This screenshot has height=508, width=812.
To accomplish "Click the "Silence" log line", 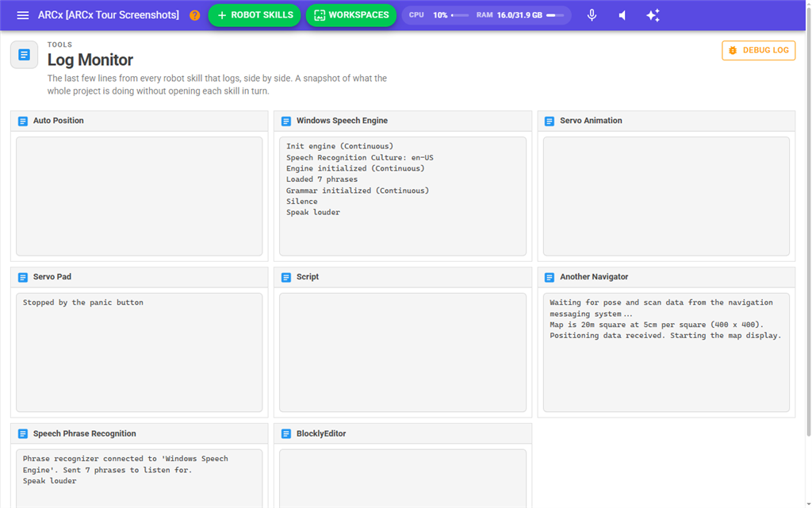I will pyautogui.click(x=302, y=202).
